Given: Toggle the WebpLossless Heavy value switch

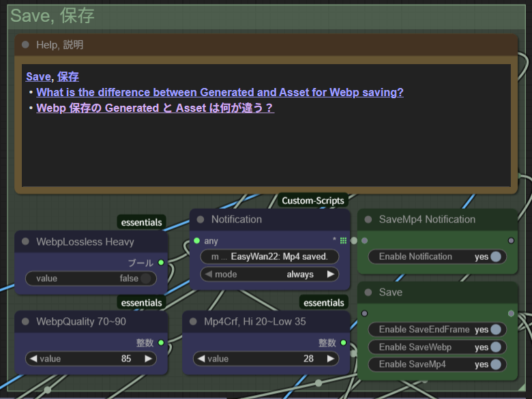Looking at the screenshot, I should click(x=147, y=278).
